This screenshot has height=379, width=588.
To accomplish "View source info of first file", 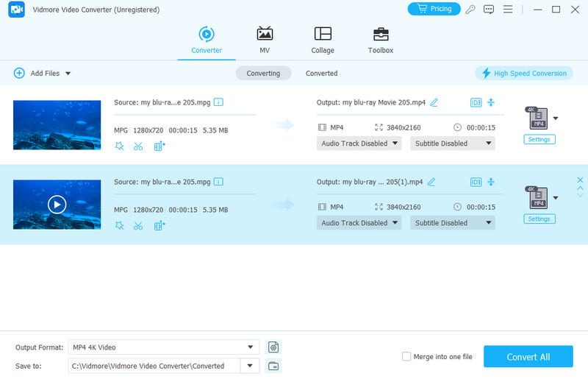I will pyautogui.click(x=218, y=102).
